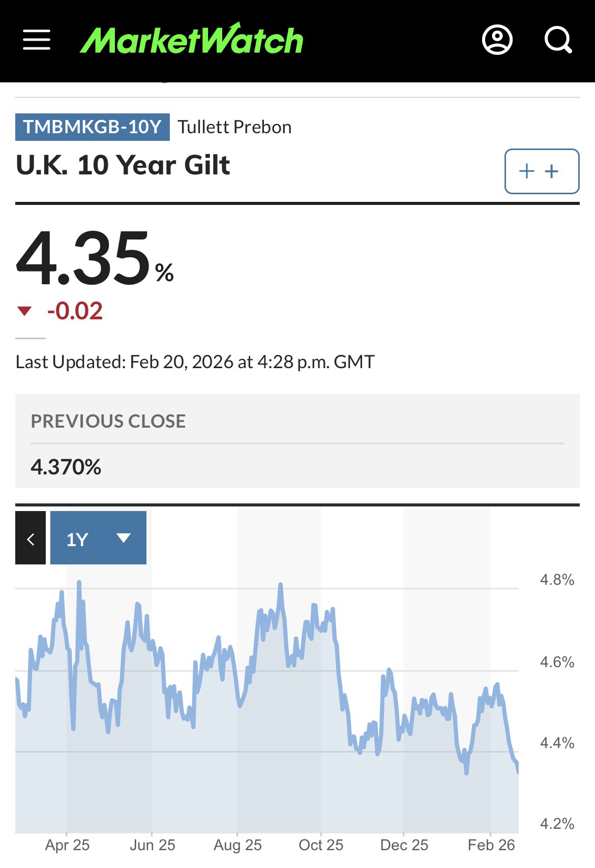This screenshot has width=595, height=868.
Task: Click the Previous Close heading
Action: [108, 421]
